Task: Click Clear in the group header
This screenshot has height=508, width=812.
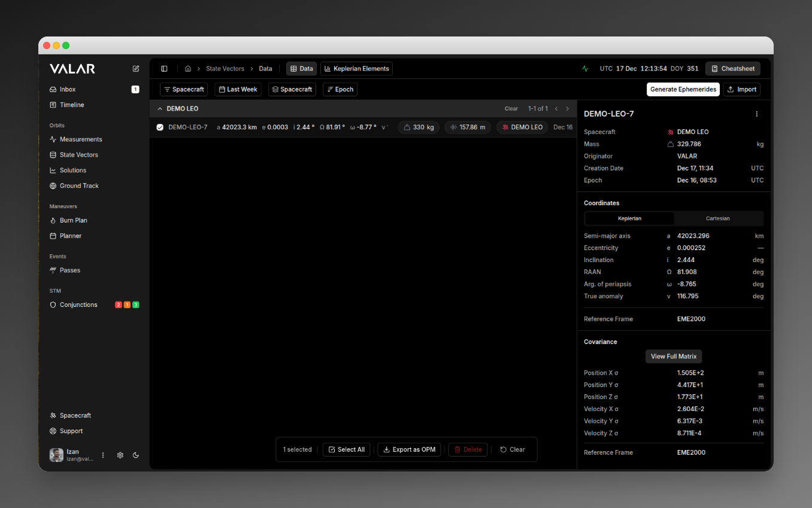Action: coord(511,109)
